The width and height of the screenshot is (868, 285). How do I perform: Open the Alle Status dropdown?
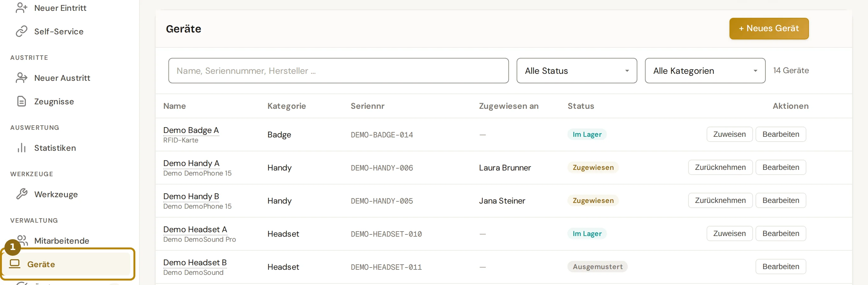click(x=577, y=71)
